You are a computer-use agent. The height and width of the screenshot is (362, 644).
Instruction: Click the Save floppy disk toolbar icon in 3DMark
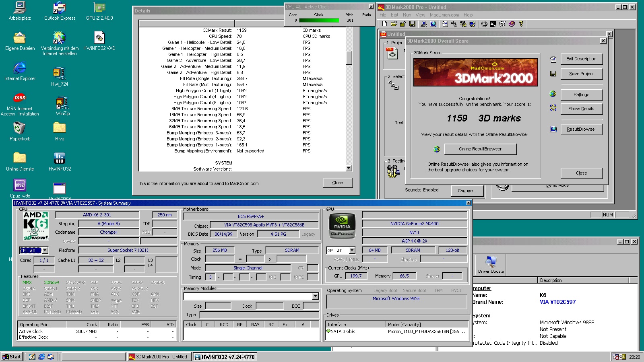[412, 24]
